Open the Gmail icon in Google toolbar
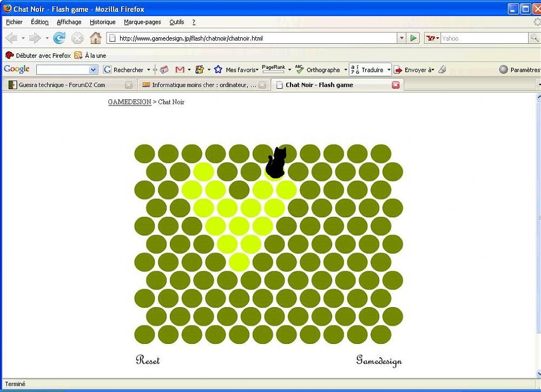Image resolution: width=541 pixels, height=392 pixels. pyautogui.click(x=180, y=70)
